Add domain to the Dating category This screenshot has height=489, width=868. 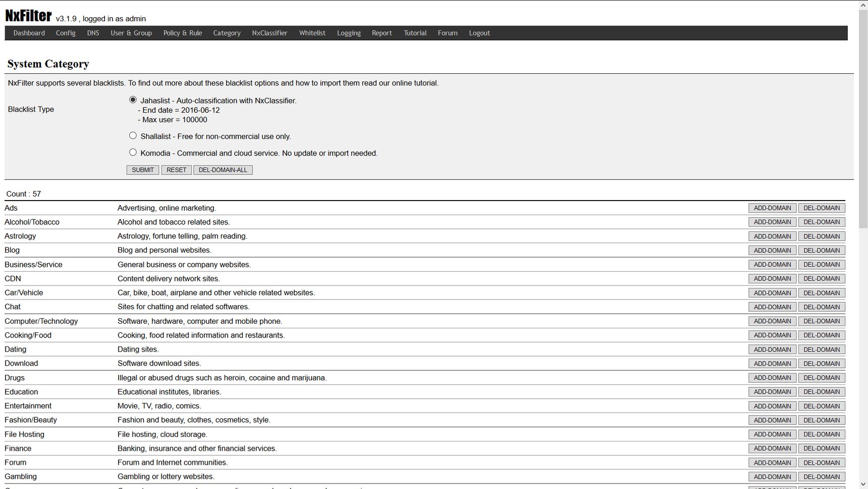click(x=772, y=350)
